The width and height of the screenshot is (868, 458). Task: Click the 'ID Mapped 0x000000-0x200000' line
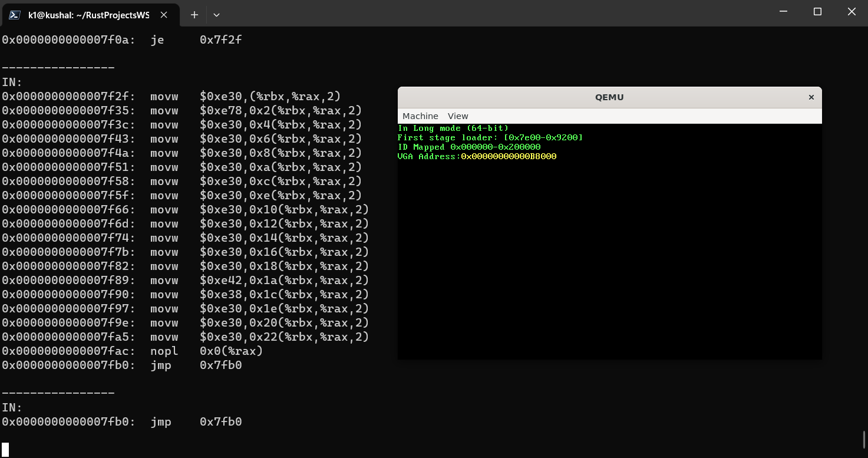[x=468, y=147]
